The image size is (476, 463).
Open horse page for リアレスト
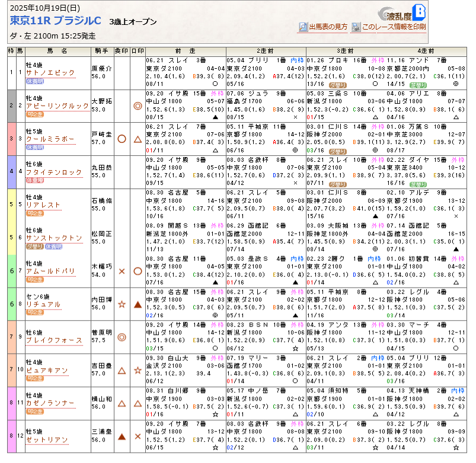click(x=43, y=205)
